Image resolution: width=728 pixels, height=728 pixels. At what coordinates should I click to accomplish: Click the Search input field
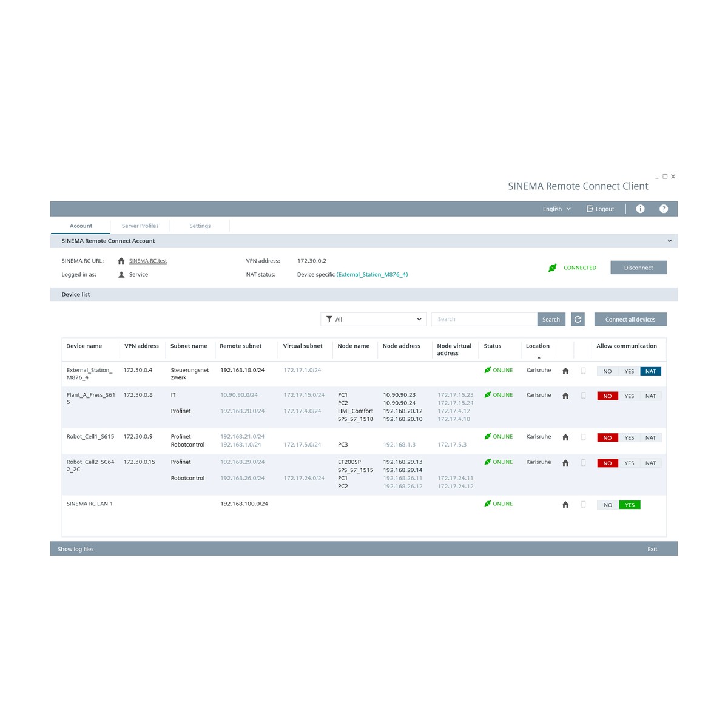(x=484, y=319)
